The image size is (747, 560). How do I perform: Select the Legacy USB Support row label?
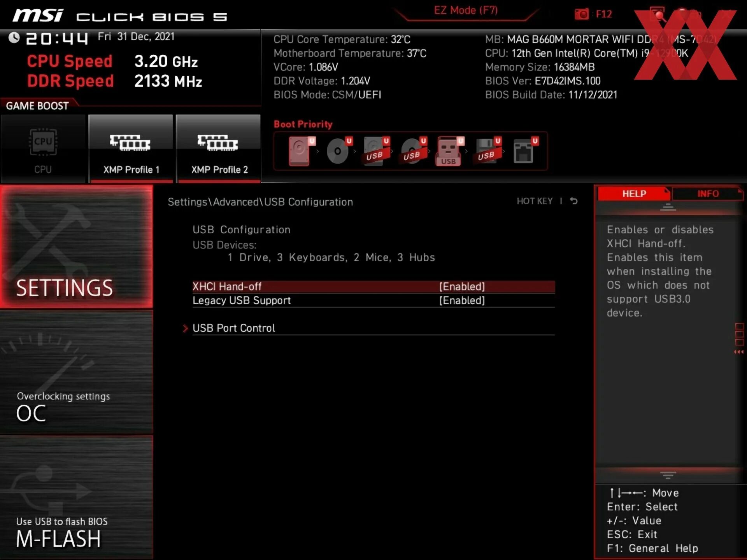[242, 300]
